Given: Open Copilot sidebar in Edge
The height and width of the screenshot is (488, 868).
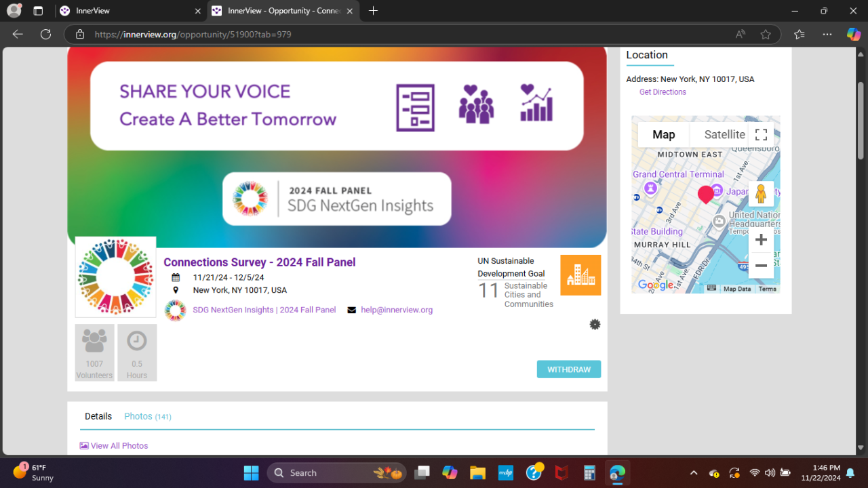Looking at the screenshot, I should click(854, 34).
